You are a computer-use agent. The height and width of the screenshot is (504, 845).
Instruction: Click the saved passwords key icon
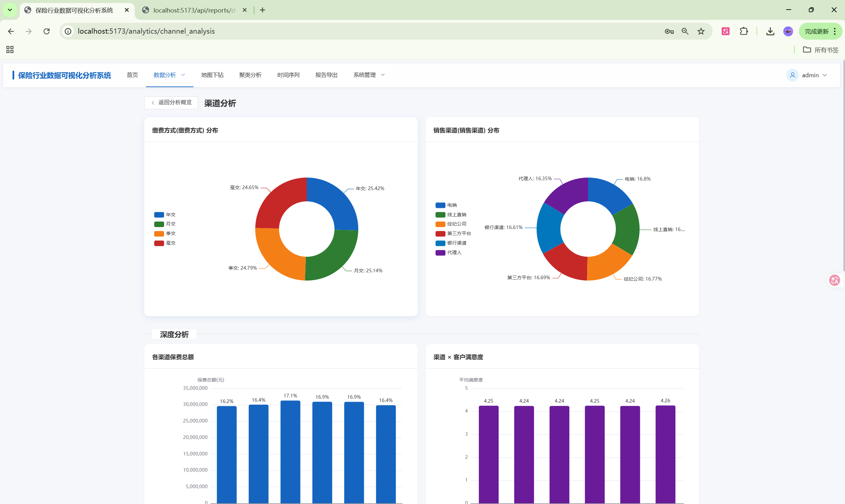click(669, 31)
